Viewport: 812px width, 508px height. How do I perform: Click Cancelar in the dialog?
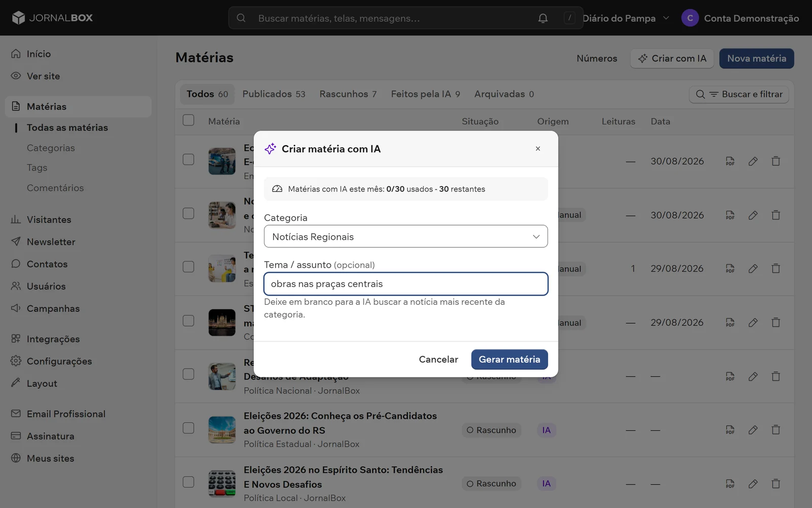(x=438, y=359)
